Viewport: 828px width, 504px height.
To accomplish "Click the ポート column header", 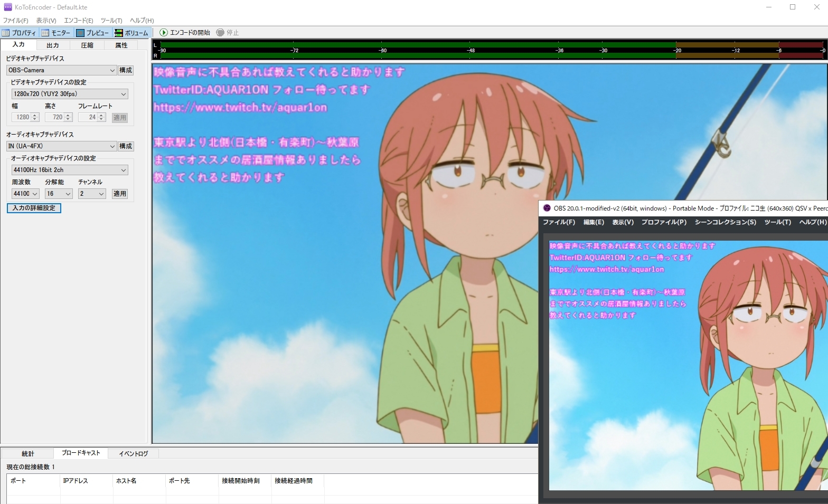I will pos(34,481).
